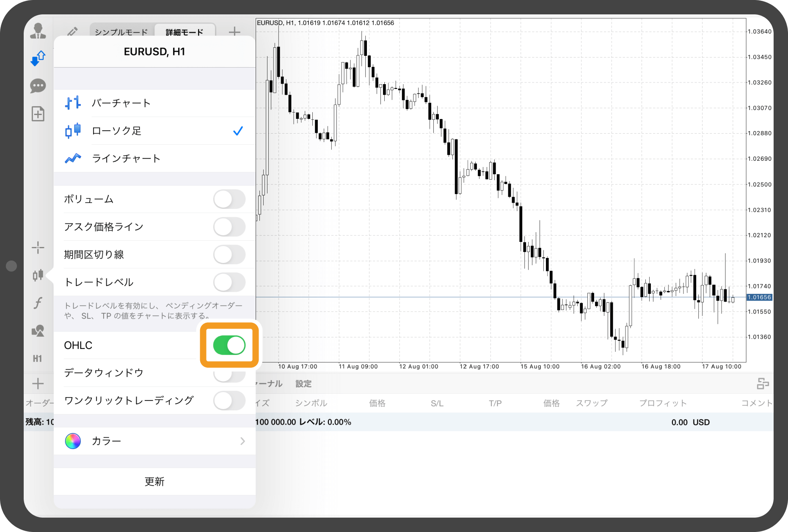Click the プロフィット column header
Image resolution: width=788 pixels, height=532 pixels.
[663, 403]
